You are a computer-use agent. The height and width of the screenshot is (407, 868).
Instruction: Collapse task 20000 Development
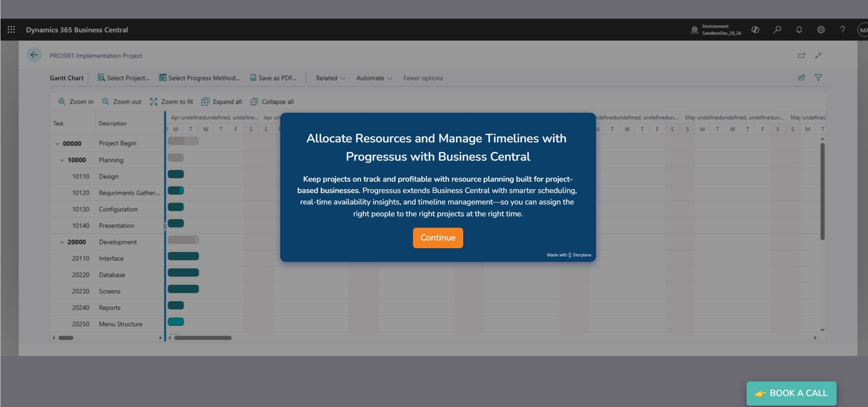tap(62, 242)
